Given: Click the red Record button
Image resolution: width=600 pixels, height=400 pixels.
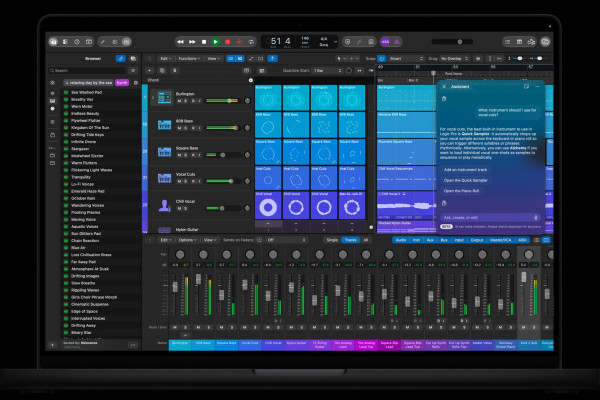Looking at the screenshot, I should pyautogui.click(x=228, y=42).
